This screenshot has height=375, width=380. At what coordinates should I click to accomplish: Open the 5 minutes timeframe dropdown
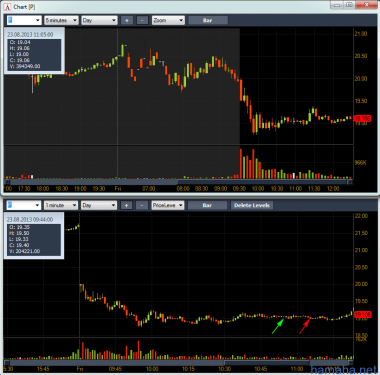tap(61, 20)
